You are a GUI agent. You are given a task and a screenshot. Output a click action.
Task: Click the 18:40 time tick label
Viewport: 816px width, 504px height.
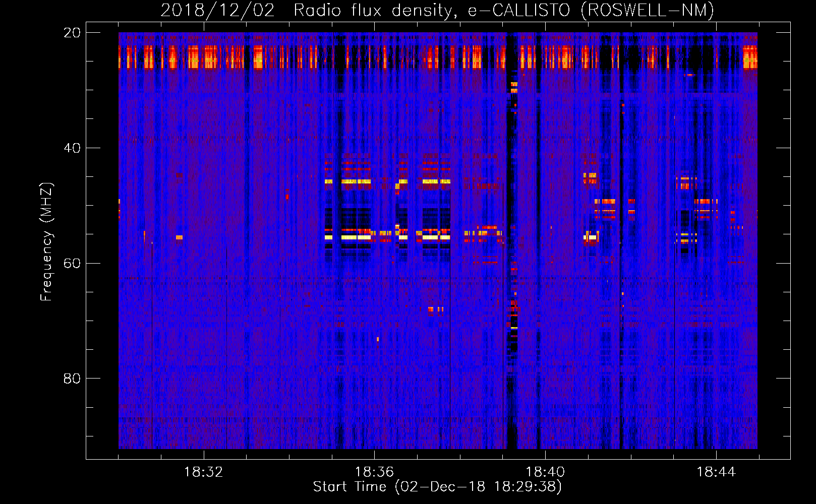point(545,472)
